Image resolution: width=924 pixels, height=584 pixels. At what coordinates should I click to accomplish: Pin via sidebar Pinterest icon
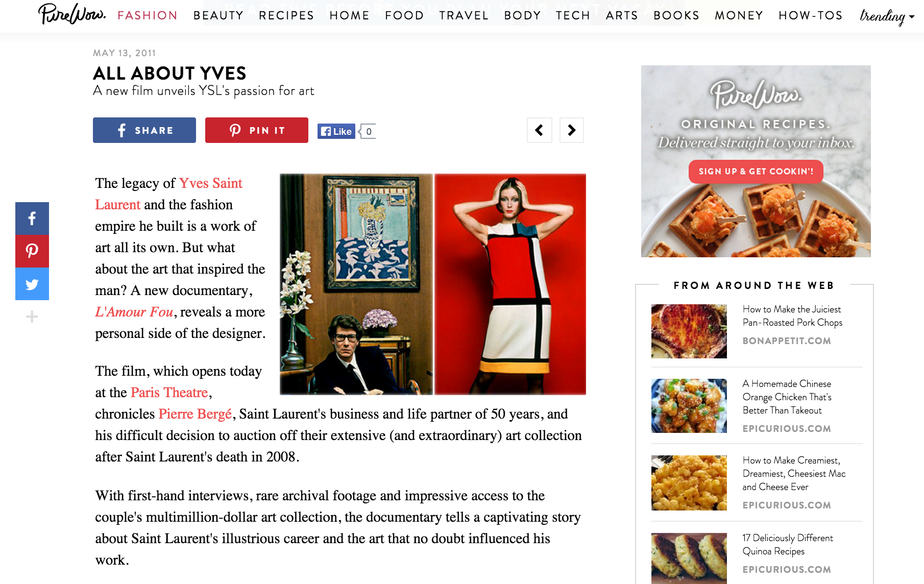click(x=32, y=251)
